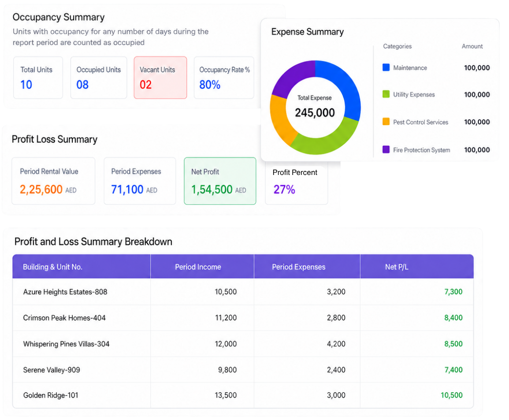This screenshot has height=420, width=509.
Task: Select Whispering Pines Villas-304 row name
Action: point(66,344)
